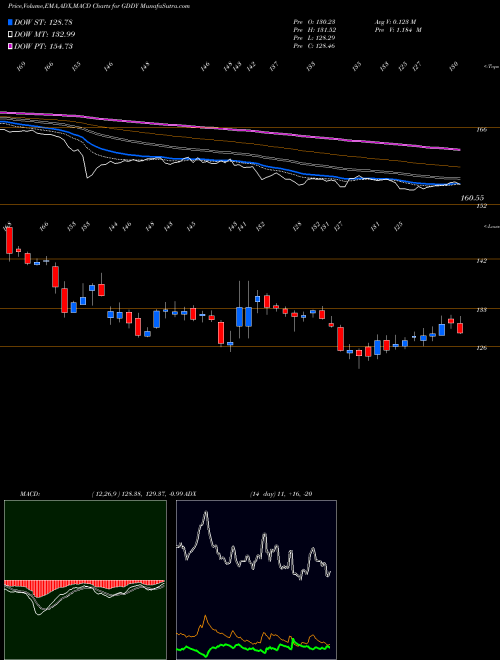Click the white DOW MT legend swatch
This screenshot has width=500, height=660.
10,35
